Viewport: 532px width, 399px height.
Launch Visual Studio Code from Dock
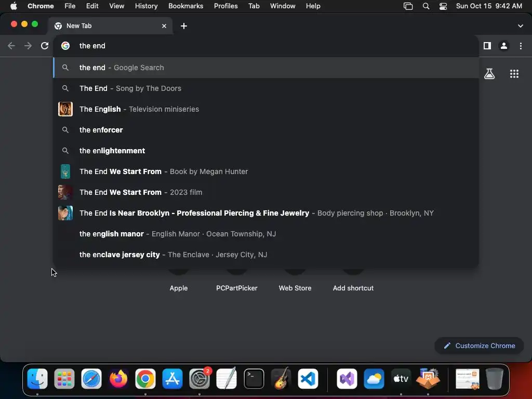pos(308,379)
